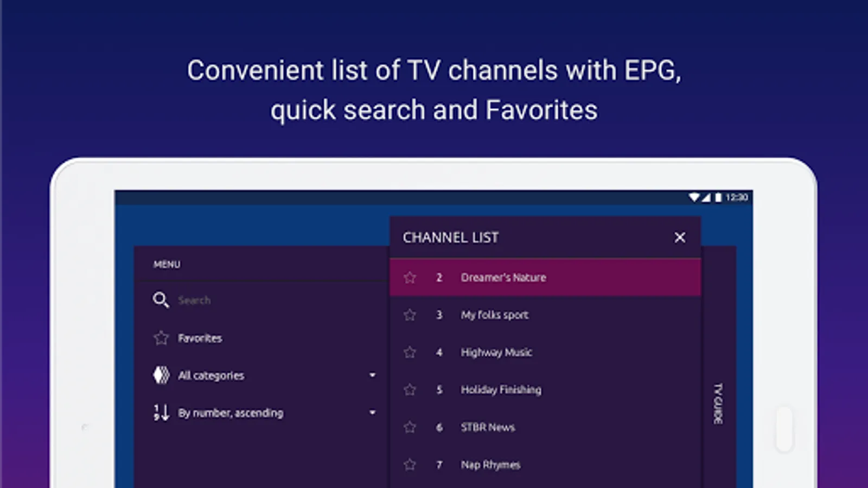
Task: Click the CHANNEL LIST title
Action: point(450,237)
